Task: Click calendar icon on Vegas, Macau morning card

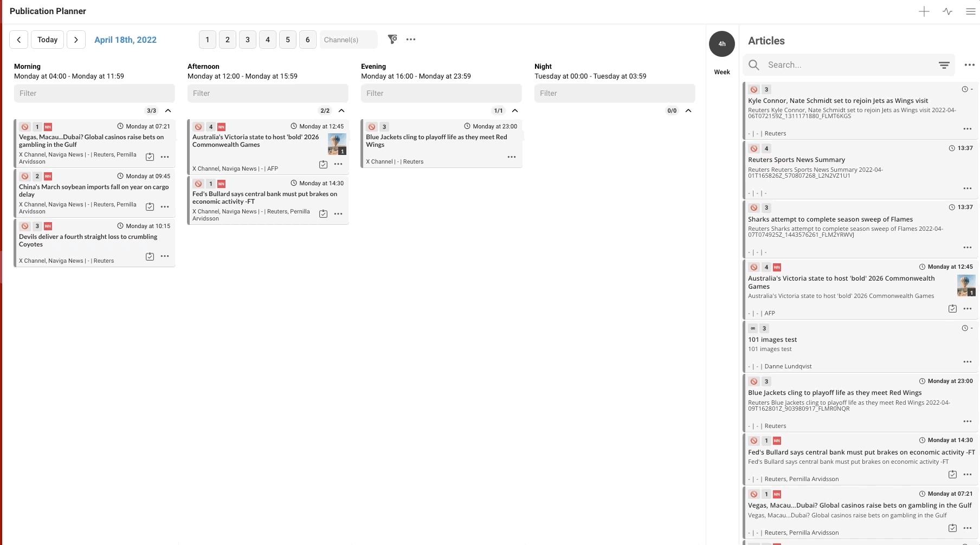Action: (150, 157)
